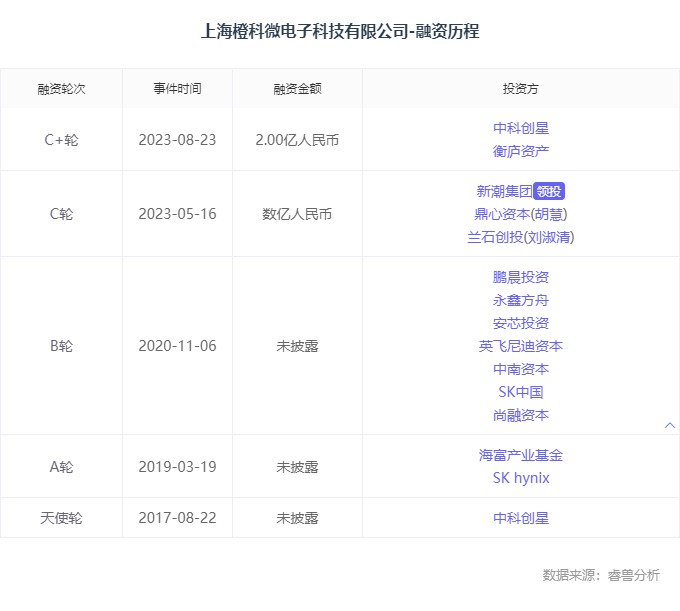Open 永鑫方舟 investor link
The image size is (680, 611).
point(520,300)
